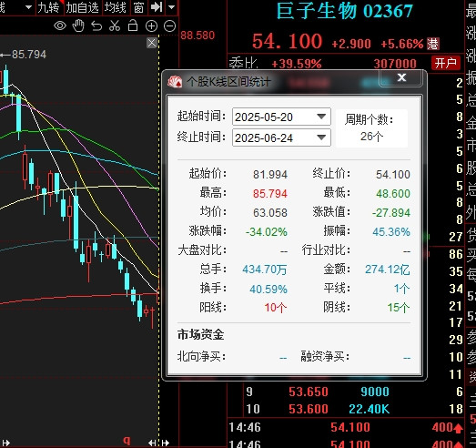Click the 周期个数 26个 box

[x=371, y=128]
